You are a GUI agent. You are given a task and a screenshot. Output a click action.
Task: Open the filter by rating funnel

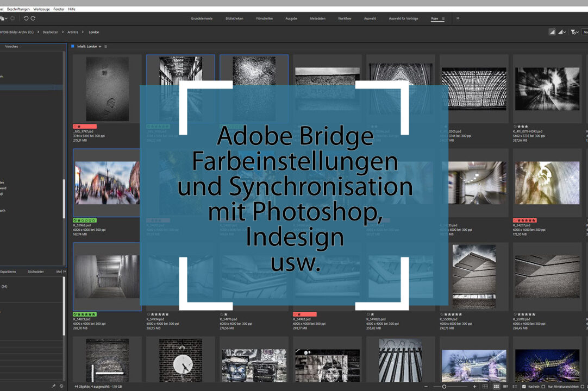574,32
